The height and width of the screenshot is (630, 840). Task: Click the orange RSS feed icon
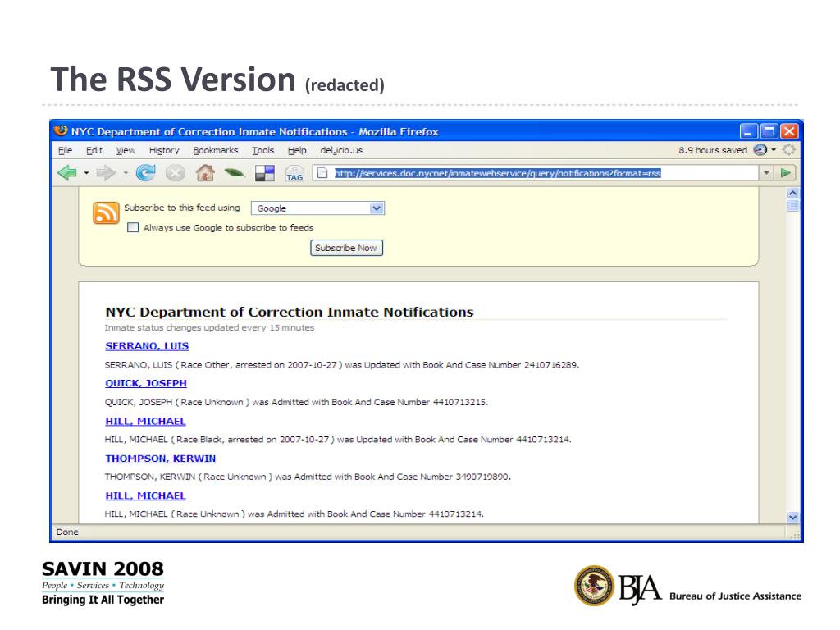[x=106, y=213]
